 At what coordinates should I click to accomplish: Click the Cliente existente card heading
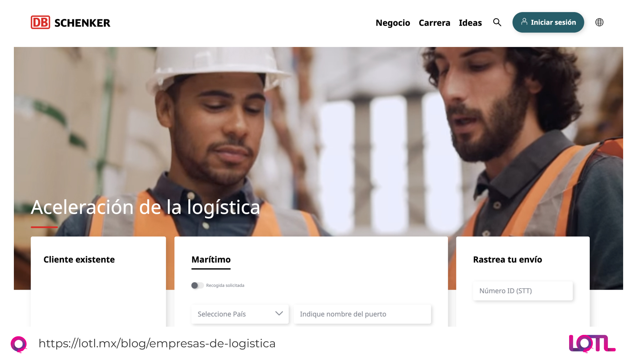(79, 260)
